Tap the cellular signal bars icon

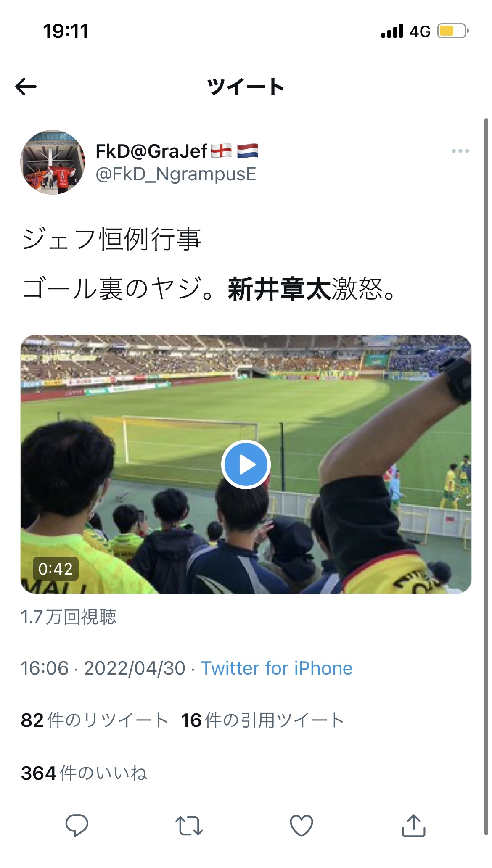pyautogui.click(x=392, y=31)
